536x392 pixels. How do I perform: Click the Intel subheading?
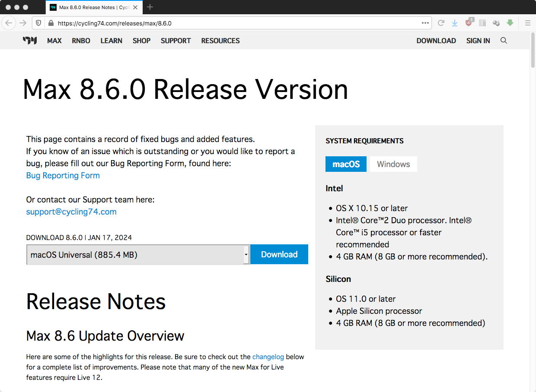334,188
